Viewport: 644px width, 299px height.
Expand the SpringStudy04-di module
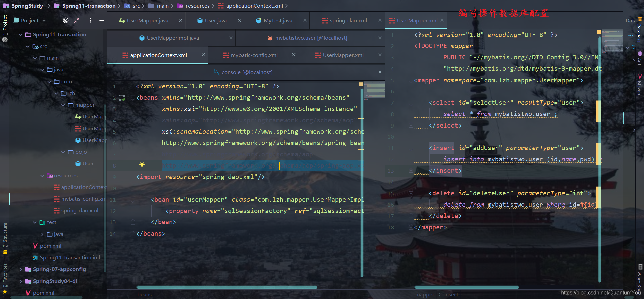21,281
